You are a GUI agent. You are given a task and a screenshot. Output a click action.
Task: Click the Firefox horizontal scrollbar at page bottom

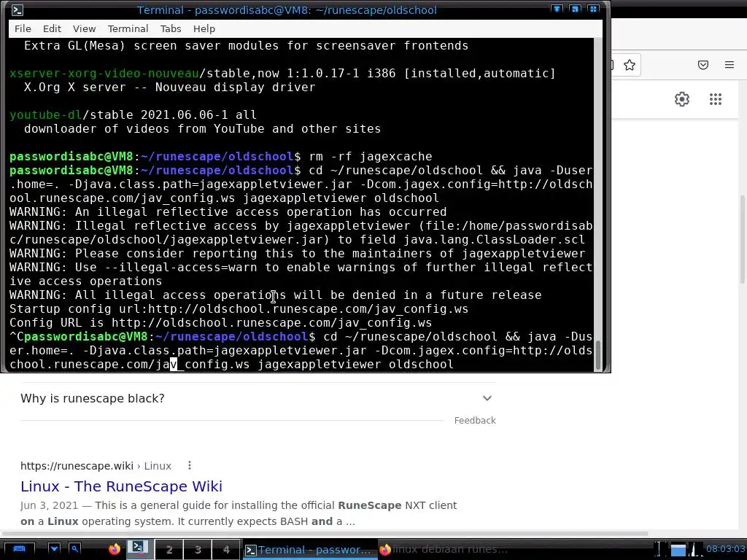[324, 533]
